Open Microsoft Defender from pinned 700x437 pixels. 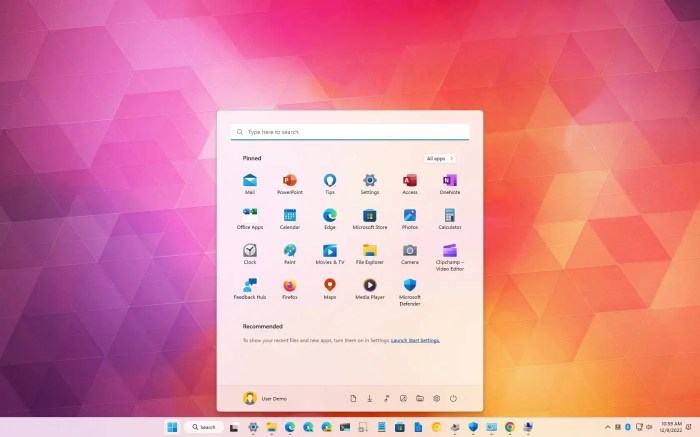click(x=410, y=292)
